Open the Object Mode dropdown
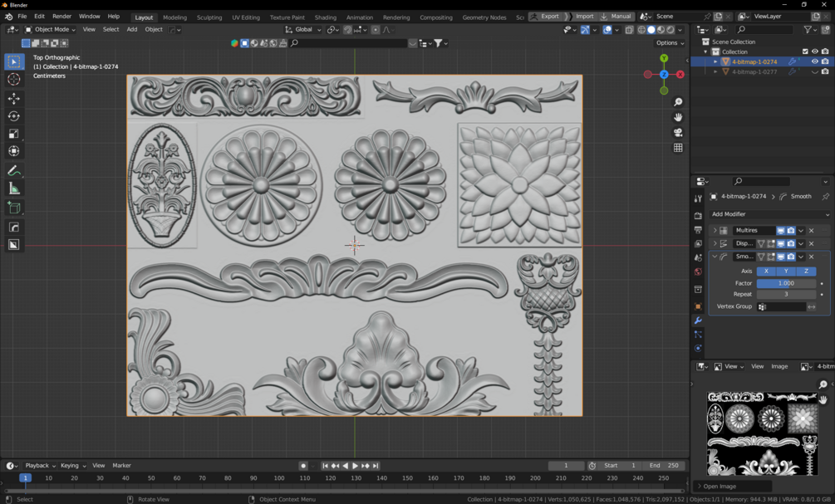835x504 pixels. click(52, 30)
